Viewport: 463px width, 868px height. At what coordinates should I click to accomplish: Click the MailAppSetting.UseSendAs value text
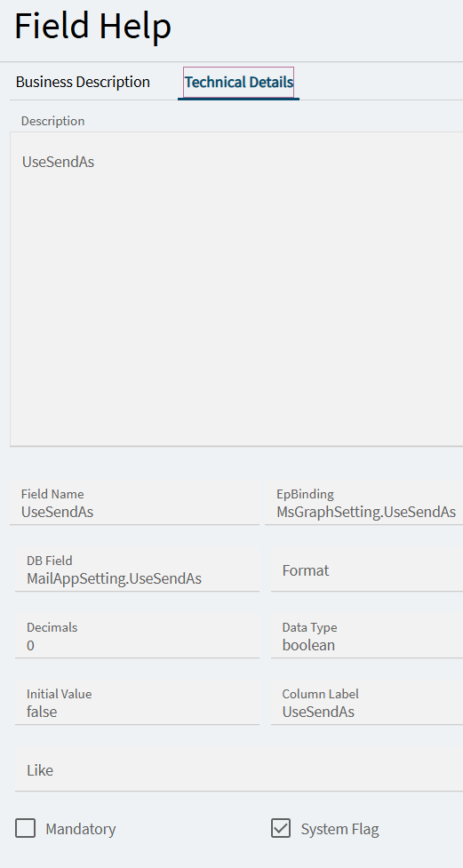point(114,578)
